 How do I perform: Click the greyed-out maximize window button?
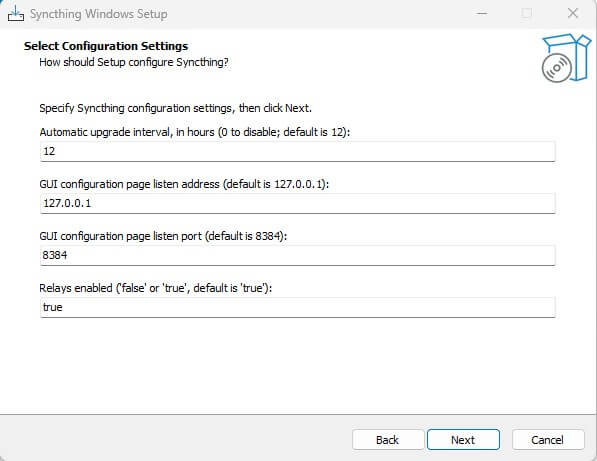click(527, 13)
